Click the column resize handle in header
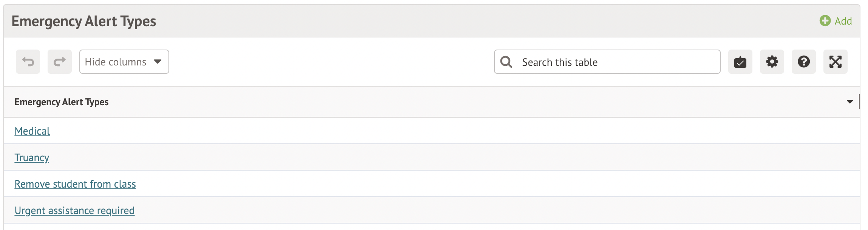 click(859, 102)
